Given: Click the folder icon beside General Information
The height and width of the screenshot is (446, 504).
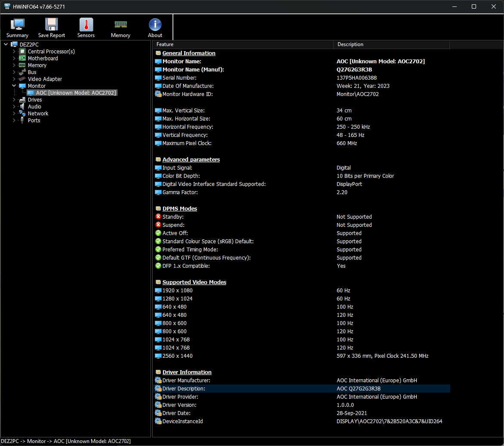Looking at the screenshot, I should pos(158,53).
